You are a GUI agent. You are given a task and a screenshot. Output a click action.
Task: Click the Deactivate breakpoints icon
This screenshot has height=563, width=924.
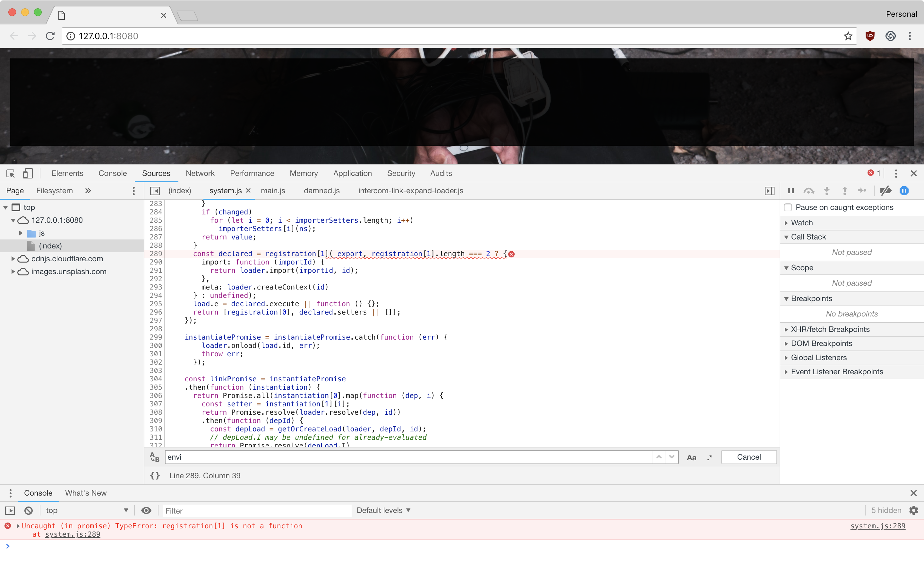click(886, 191)
